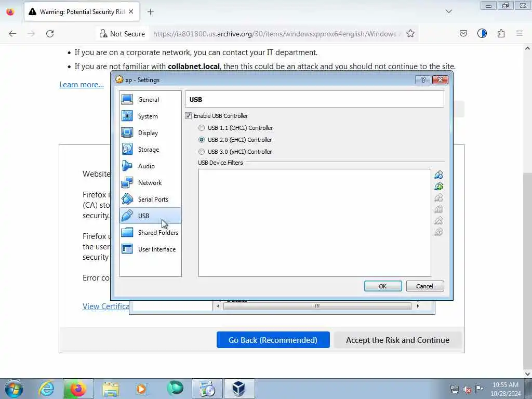
Task: Confirm settings with OK button
Action: coord(383,286)
